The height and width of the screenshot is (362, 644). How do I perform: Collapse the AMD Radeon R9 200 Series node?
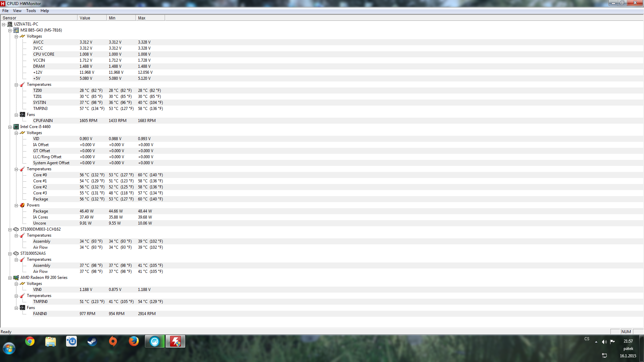(x=10, y=278)
